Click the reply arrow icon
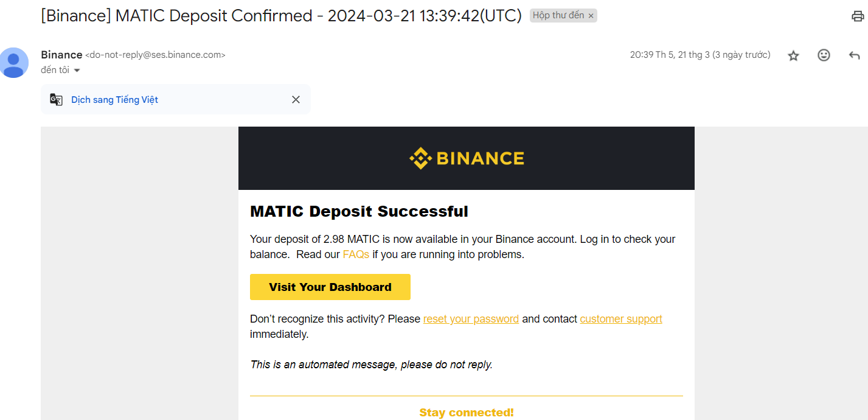This screenshot has width=868, height=420. point(854,55)
